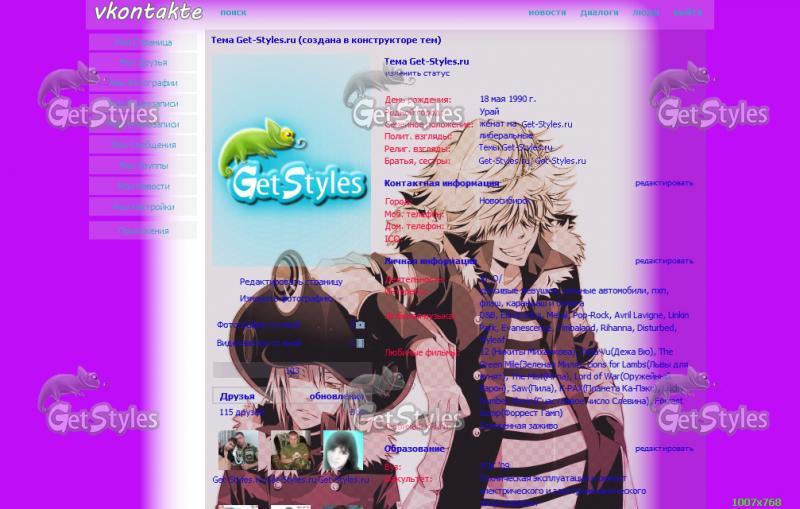Click political views value либеральные
Screen dimensions: 800x509
(506, 136)
